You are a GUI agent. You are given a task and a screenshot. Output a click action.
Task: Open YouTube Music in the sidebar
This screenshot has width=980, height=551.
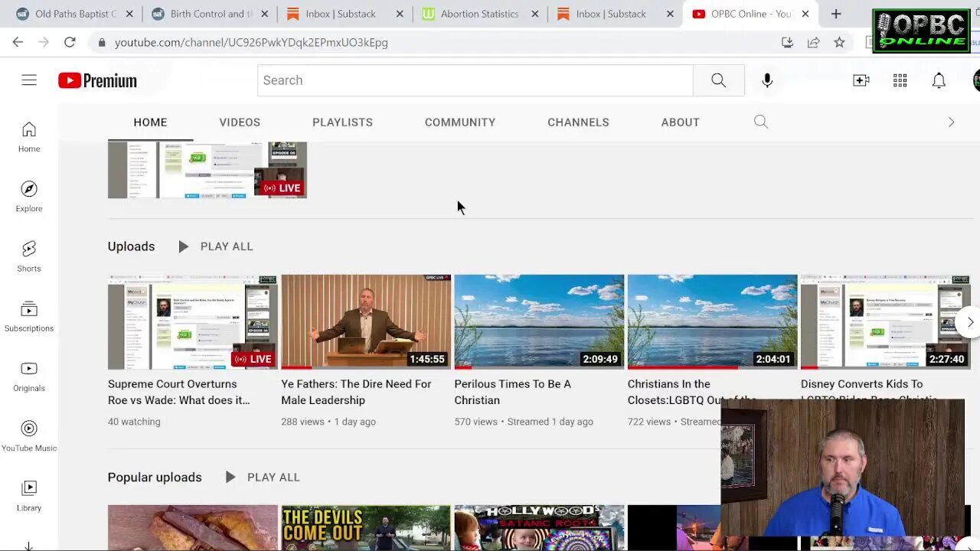point(29,437)
